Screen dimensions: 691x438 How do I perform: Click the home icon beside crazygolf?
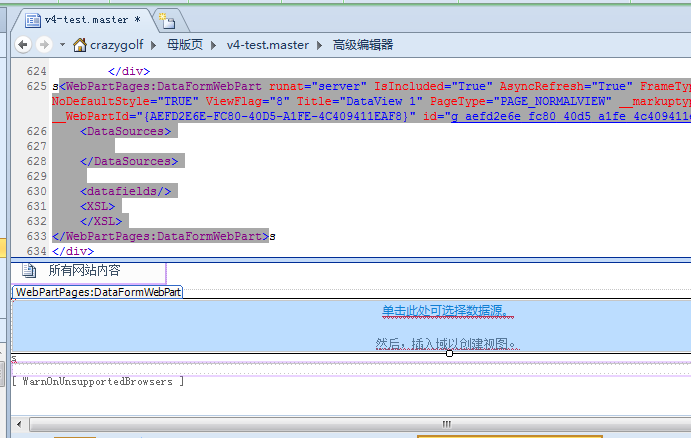pyautogui.click(x=80, y=45)
